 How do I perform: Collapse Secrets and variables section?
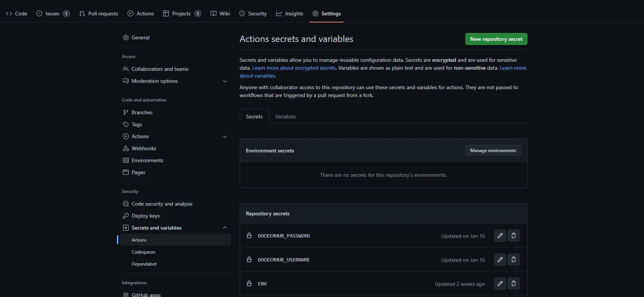225,228
